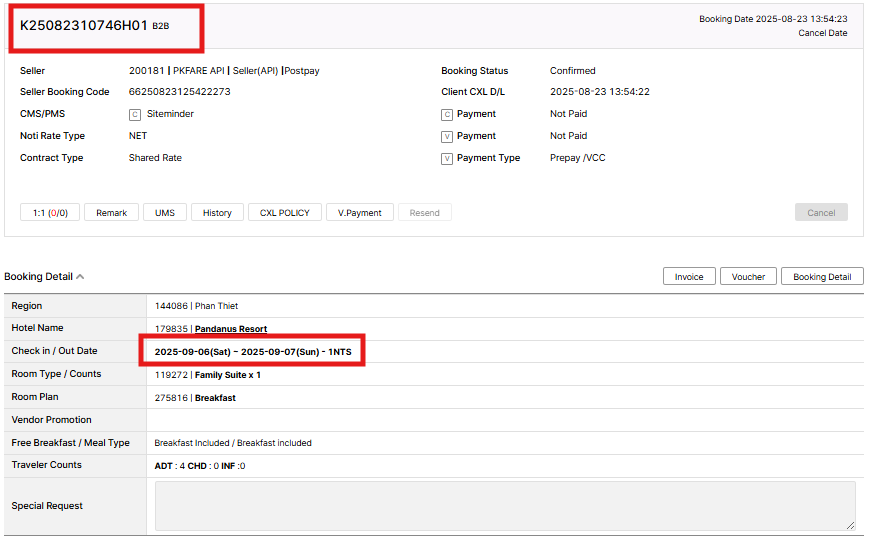
Task: Click the Family Suite x 1 room type
Action: click(227, 375)
